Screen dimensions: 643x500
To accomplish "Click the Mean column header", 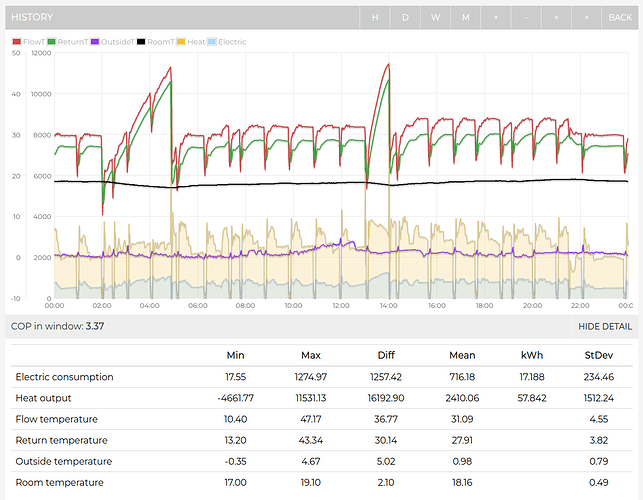I will (462, 355).
